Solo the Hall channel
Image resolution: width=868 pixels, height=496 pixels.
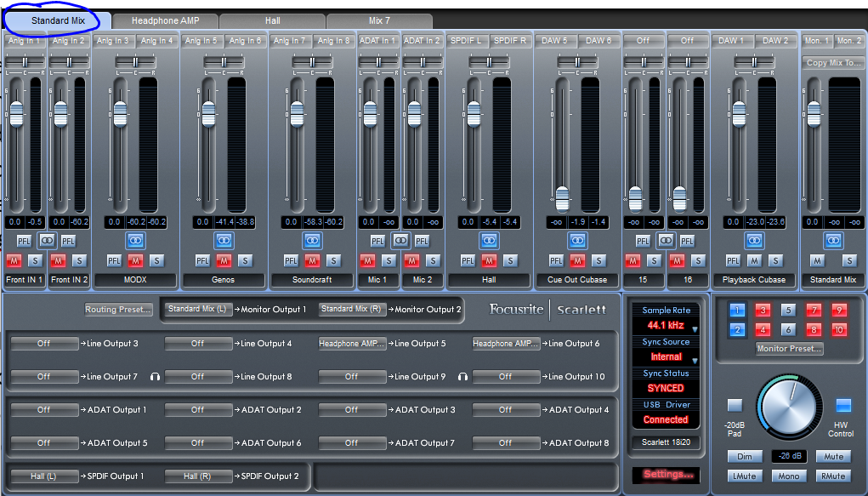[510, 260]
